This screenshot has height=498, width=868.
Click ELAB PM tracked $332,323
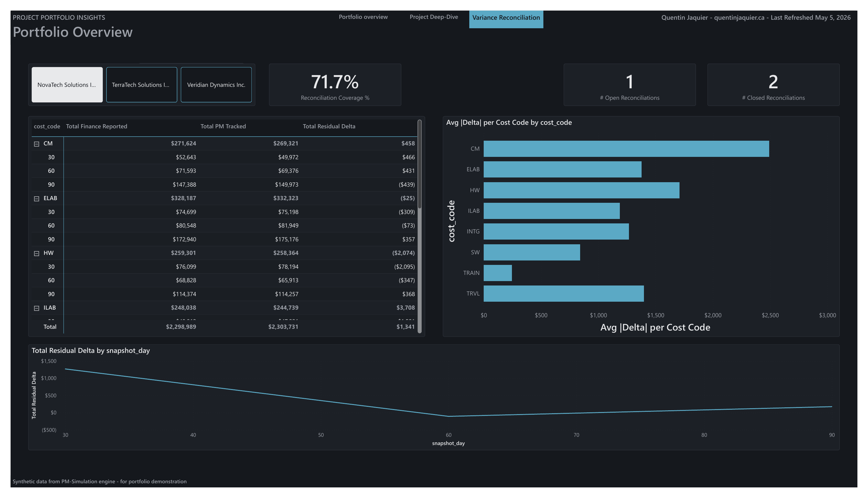[x=286, y=198]
